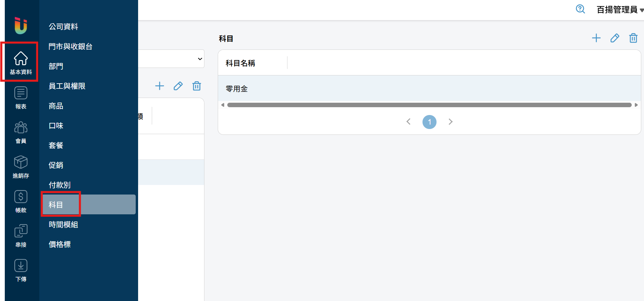Go to next page with right chevron
This screenshot has width=644, height=301.
click(451, 122)
